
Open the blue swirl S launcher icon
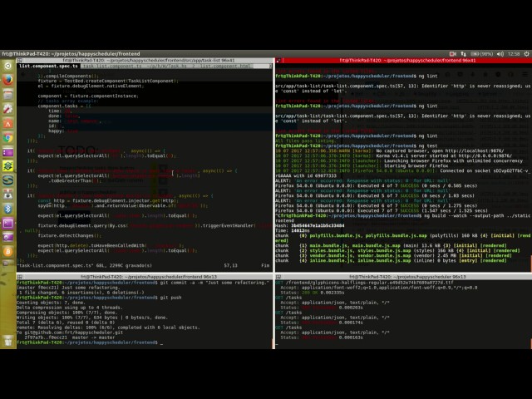(7, 180)
